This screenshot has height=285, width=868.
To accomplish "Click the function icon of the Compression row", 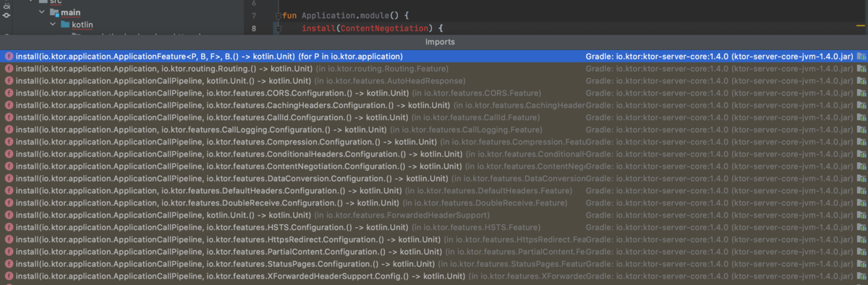I will [9, 142].
